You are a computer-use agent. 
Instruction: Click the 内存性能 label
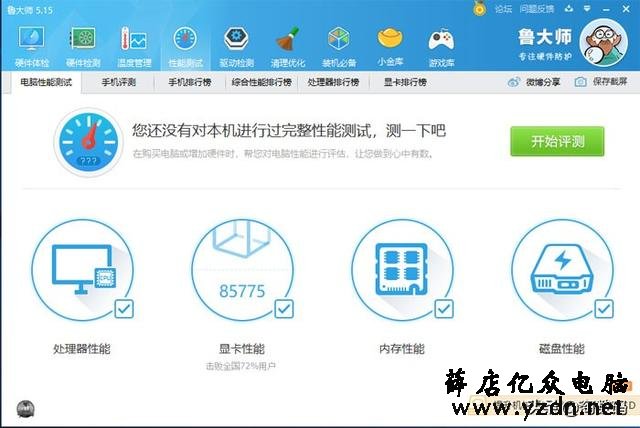pos(402,349)
